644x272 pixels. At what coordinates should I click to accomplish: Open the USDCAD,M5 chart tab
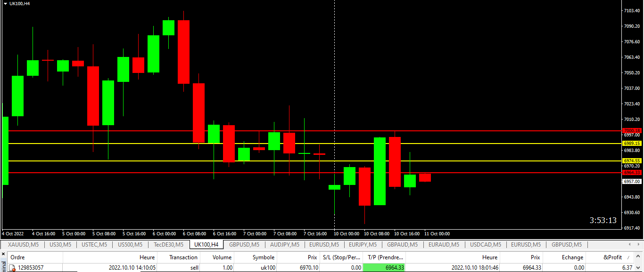coord(486,245)
